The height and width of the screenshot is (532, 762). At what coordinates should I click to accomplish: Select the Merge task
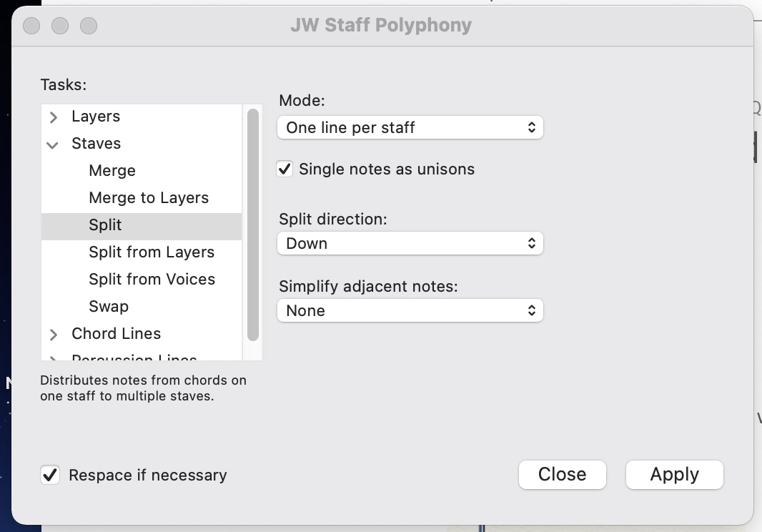112,171
